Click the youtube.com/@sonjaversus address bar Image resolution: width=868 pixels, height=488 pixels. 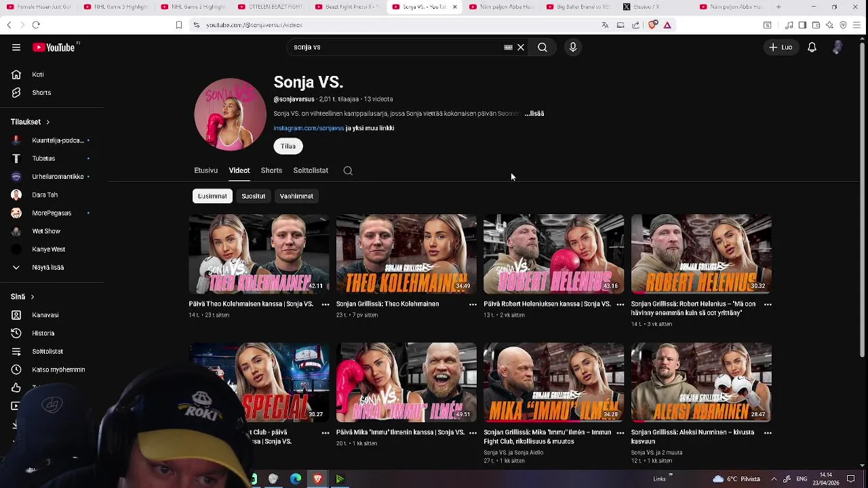click(254, 25)
